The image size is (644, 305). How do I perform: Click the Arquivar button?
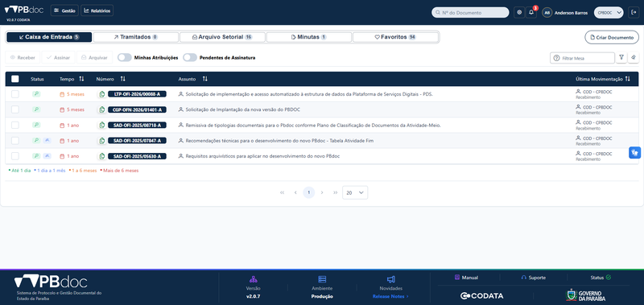[94, 58]
